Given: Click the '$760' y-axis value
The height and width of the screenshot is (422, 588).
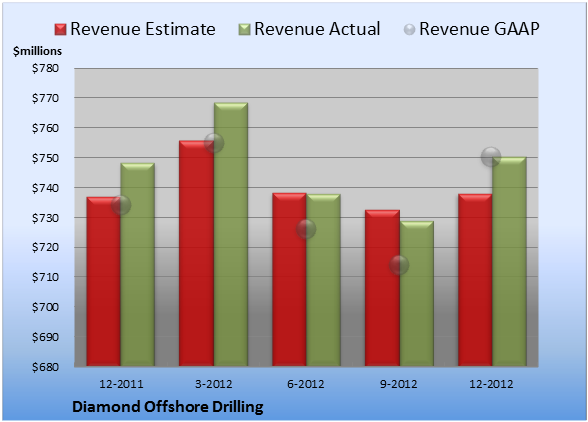Looking at the screenshot, I should 45,128.
